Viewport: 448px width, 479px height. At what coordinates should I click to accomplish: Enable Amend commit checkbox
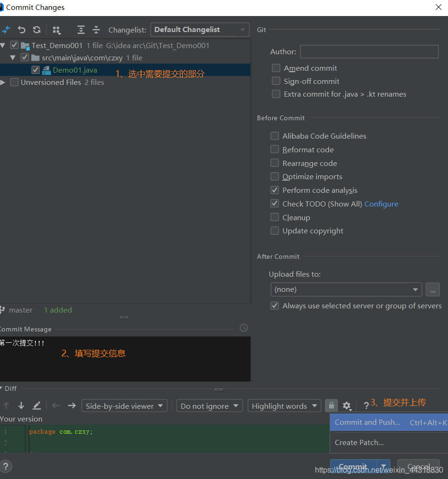click(x=276, y=68)
